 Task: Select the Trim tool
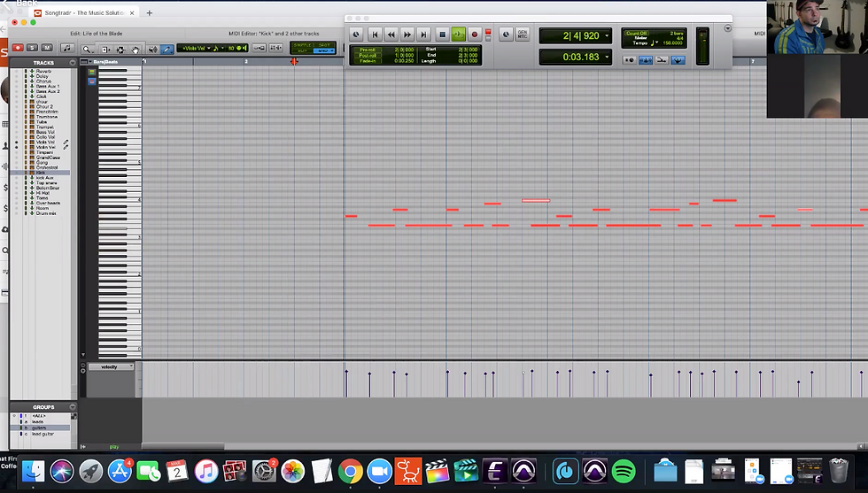(x=106, y=49)
